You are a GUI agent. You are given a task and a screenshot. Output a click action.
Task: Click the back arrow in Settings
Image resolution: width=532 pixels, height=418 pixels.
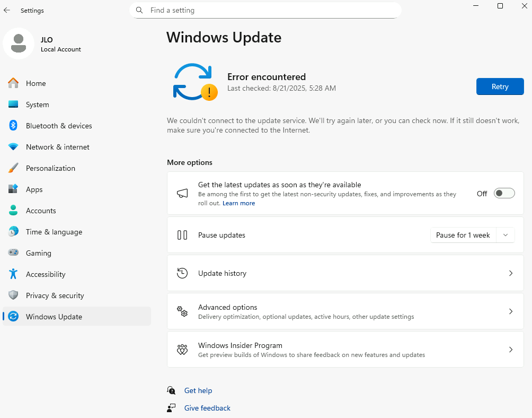pos(7,10)
